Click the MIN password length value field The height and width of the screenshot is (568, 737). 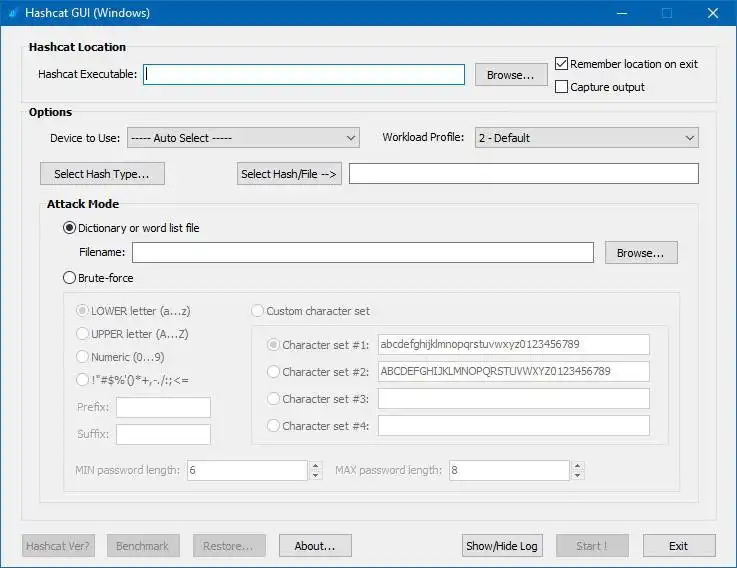click(x=247, y=470)
